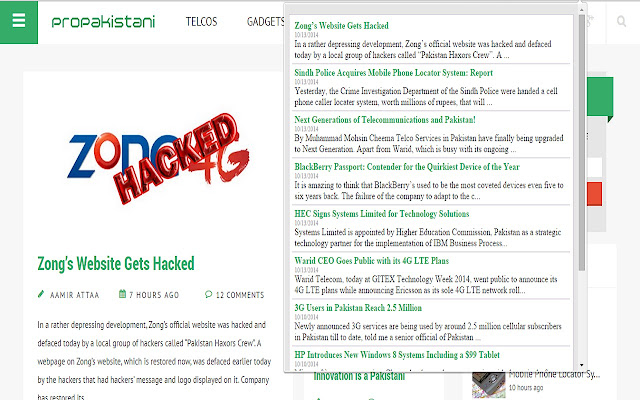Click the popup vertical scrollbar thumb
Viewport: 640px width, 400px height.
point(582,142)
